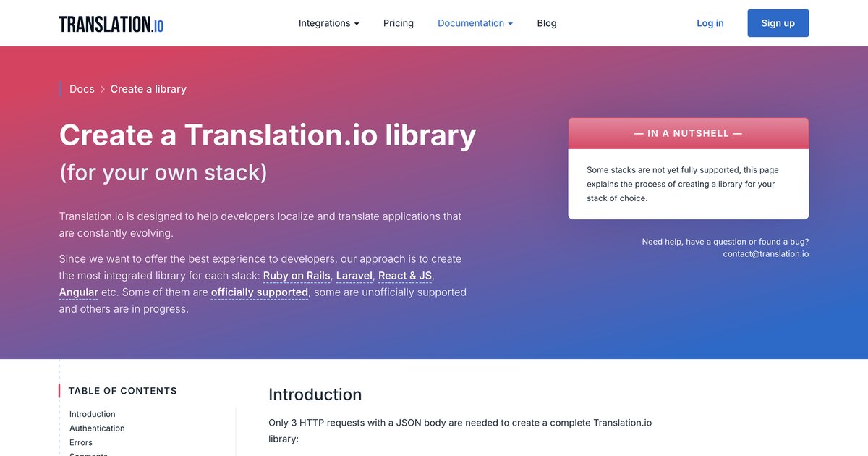Viewport: 868px width, 456px height.
Task: Navigate to the Blog
Action: pos(547,22)
